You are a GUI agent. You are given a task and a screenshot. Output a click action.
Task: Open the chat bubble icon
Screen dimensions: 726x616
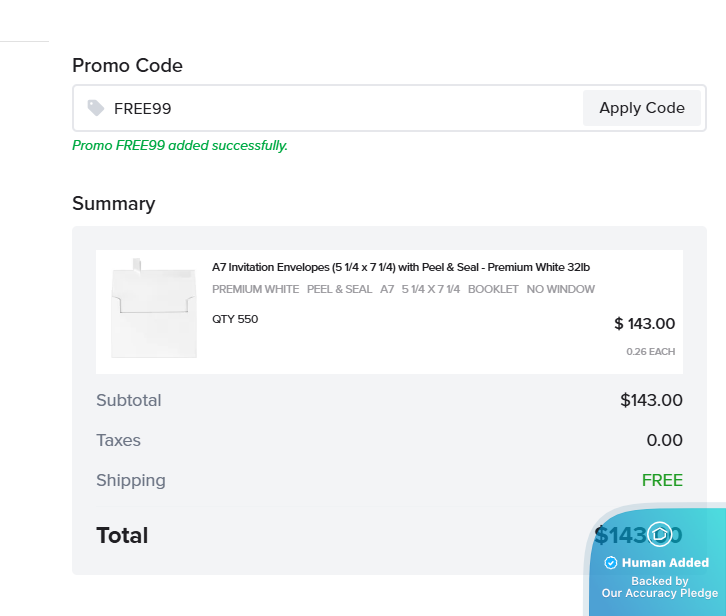coord(660,535)
